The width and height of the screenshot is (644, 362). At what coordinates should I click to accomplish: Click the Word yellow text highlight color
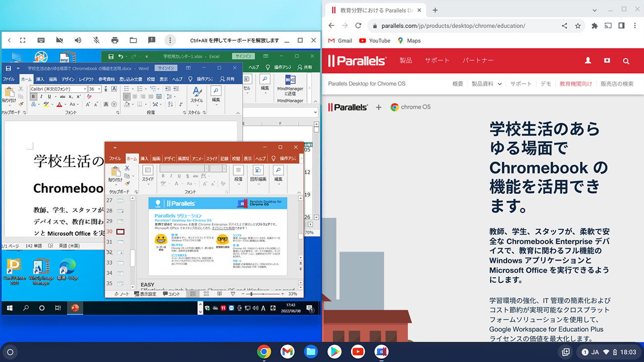click(47, 104)
